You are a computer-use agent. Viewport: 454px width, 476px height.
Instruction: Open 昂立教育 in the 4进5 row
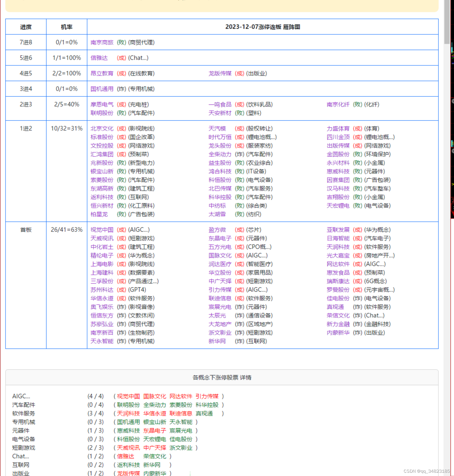coord(102,73)
